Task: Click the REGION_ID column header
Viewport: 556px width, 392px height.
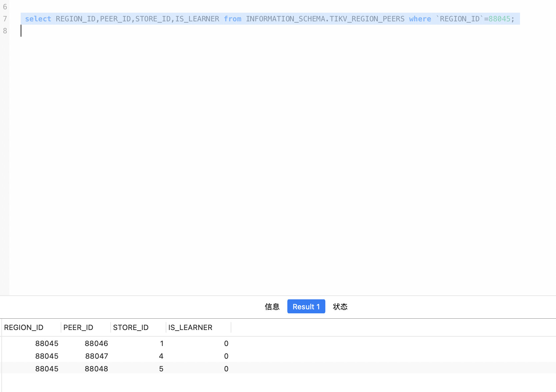Action: pos(24,327)
